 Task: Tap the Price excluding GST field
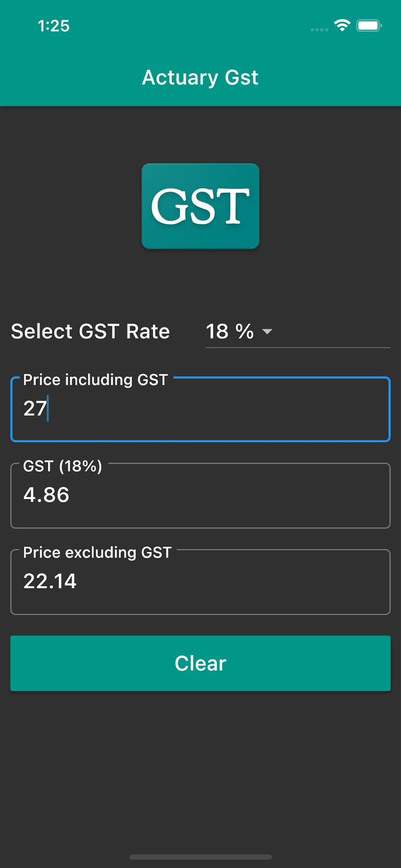pos(200,581)
